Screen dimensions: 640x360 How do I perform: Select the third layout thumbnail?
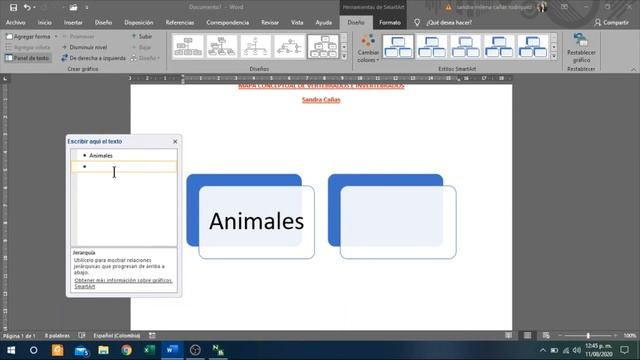pyautogui.click(x=256, y=47)
